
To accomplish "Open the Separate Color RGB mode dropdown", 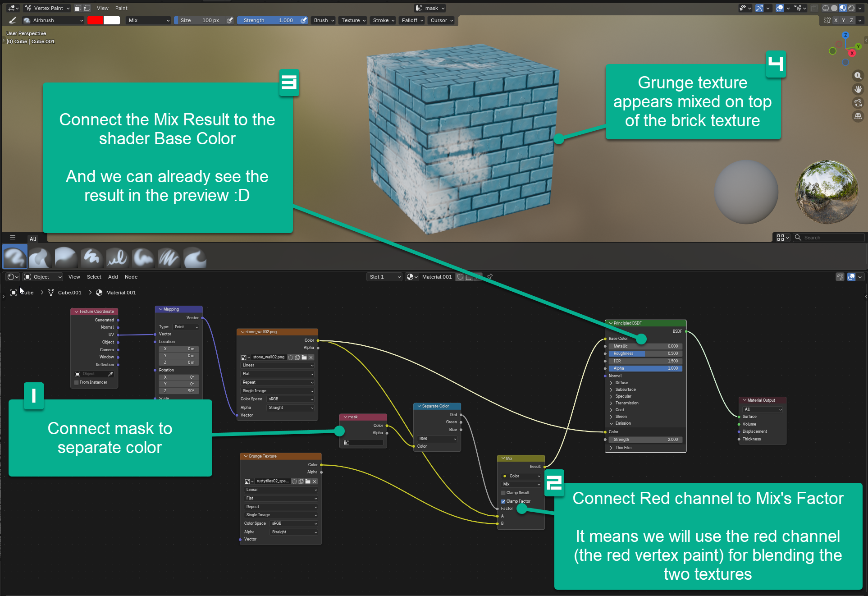I will (438, 439).
